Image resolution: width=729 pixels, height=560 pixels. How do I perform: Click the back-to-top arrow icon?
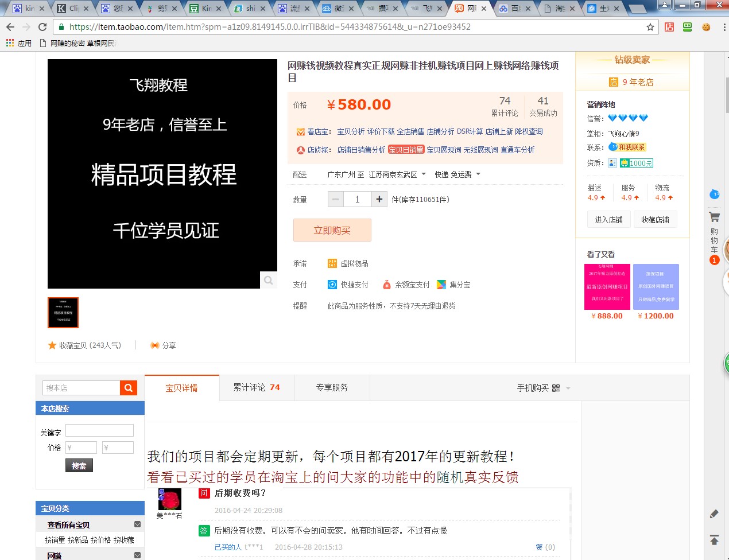pyautogui.click(x=714, y=539)
